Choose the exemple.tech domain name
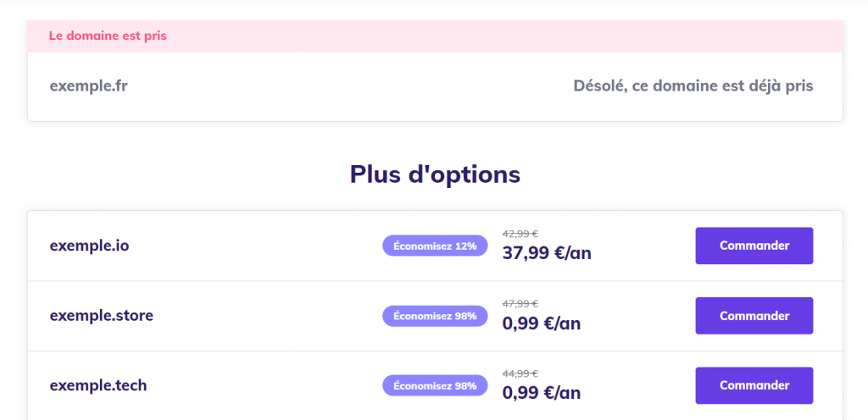Viewport: 868px width, 420px height. pos(98,385)
